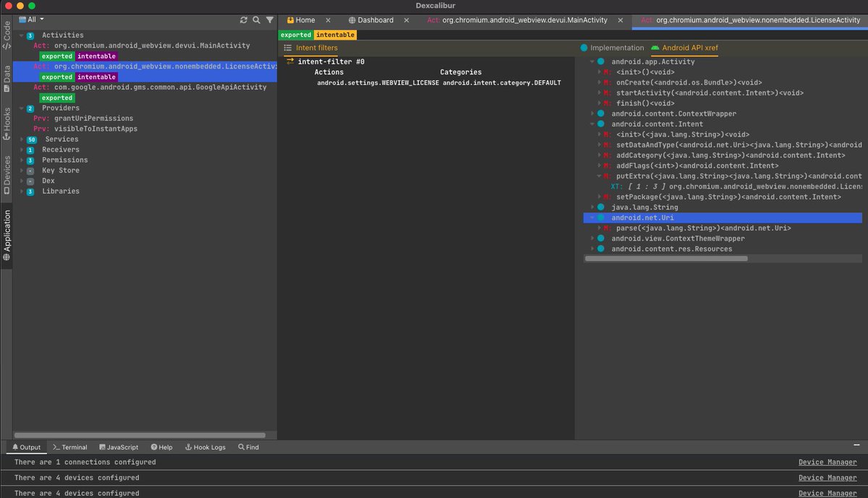
Task: Open the JavaScript bottom tab
Action: point(119,447)
